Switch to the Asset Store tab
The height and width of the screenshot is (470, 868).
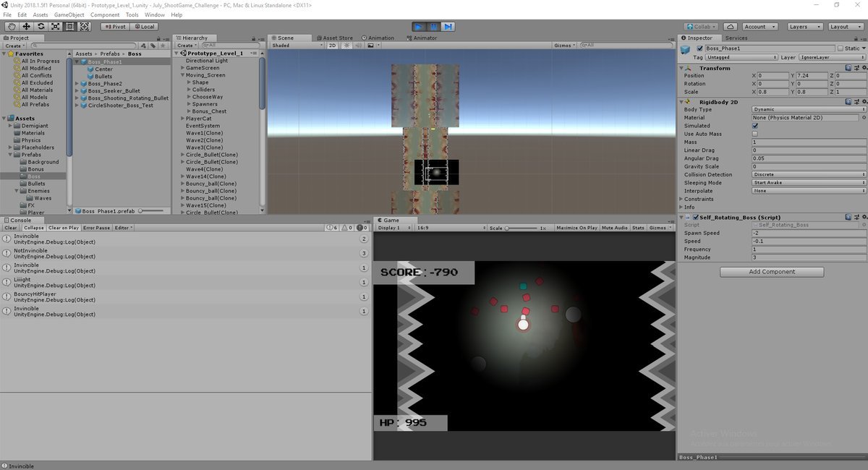pyautogui.click(x=337, y=38)
